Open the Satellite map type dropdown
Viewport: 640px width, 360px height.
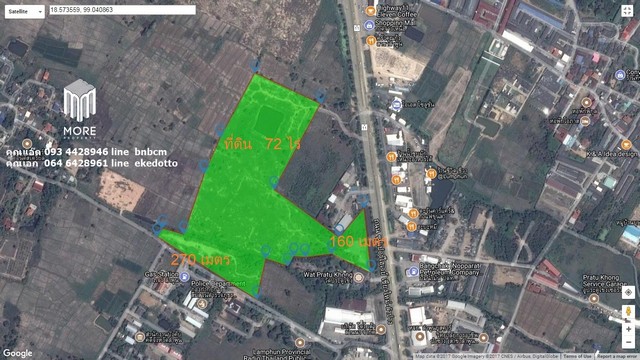coord(24,12)
